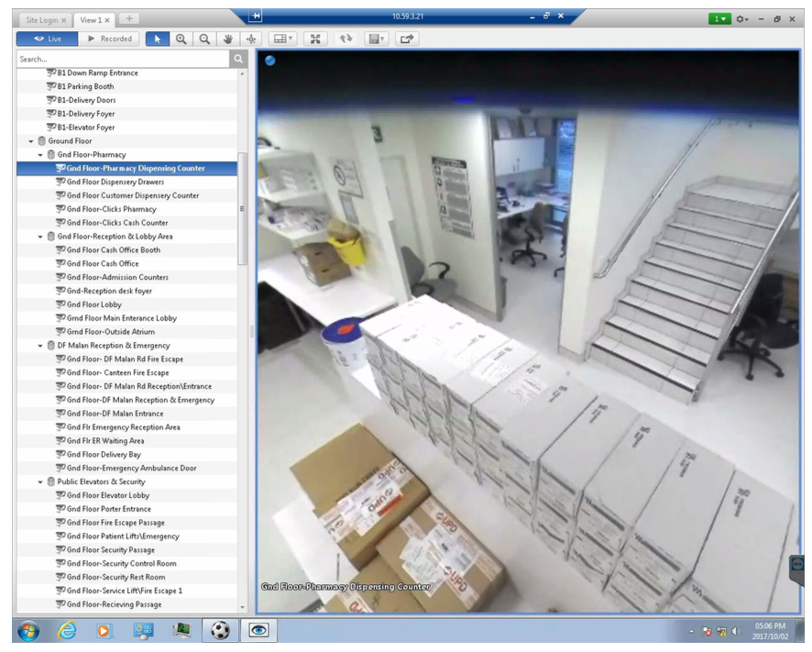Open Gnd-Reception desk foyer camera
Image resolution: width=812 pixels, height=652 pixels.
click(109, 291)
